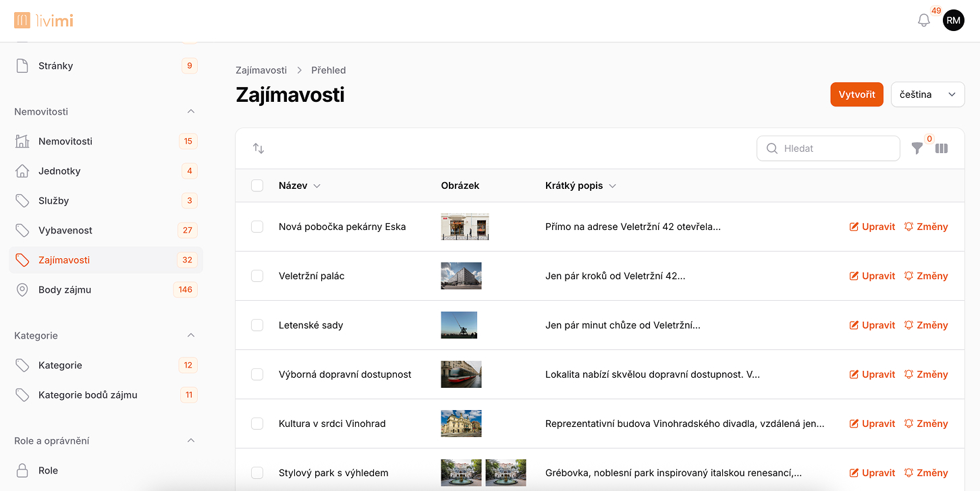Click the Stylový park s výhledem name text
Image resolution: width=980 pixels, height=491 pixels.
[333, 473]
